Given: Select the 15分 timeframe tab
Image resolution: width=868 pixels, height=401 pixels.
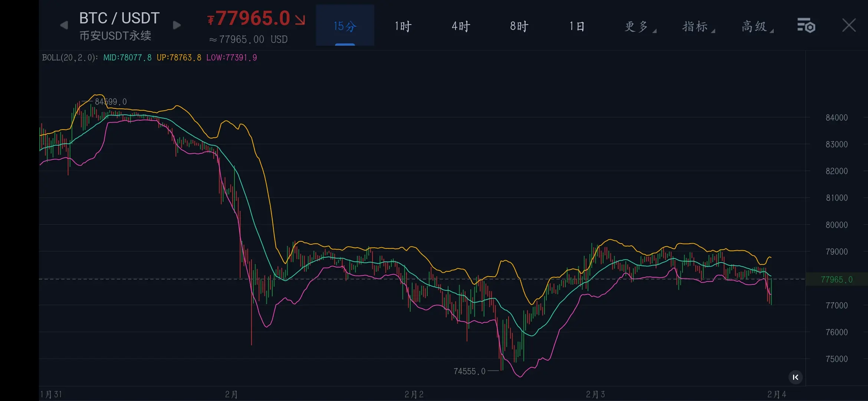Looking at the screenshot, I should [345, 26].
